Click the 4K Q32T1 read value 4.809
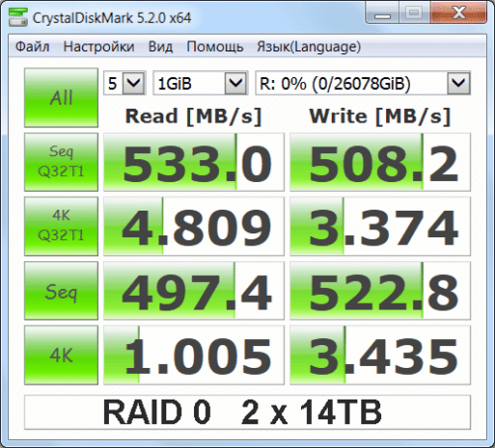Screen dimensions: 495x448 click(194, 226)
